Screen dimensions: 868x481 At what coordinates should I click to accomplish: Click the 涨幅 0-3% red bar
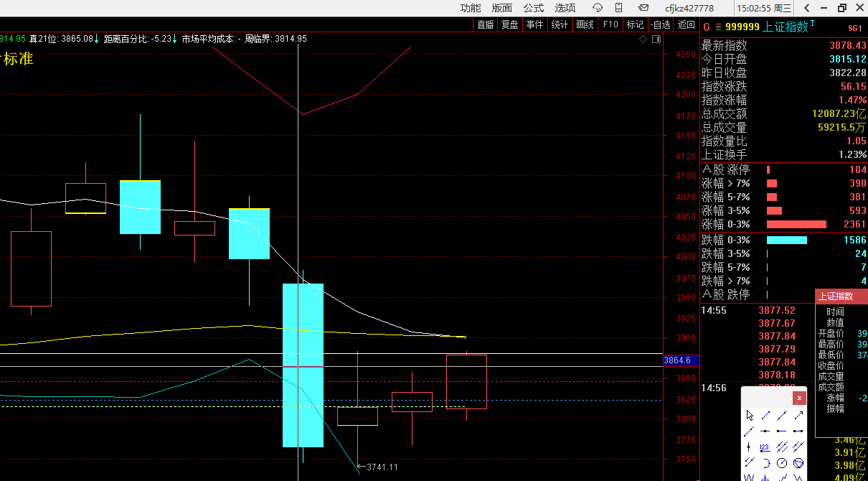click(796, 224)
